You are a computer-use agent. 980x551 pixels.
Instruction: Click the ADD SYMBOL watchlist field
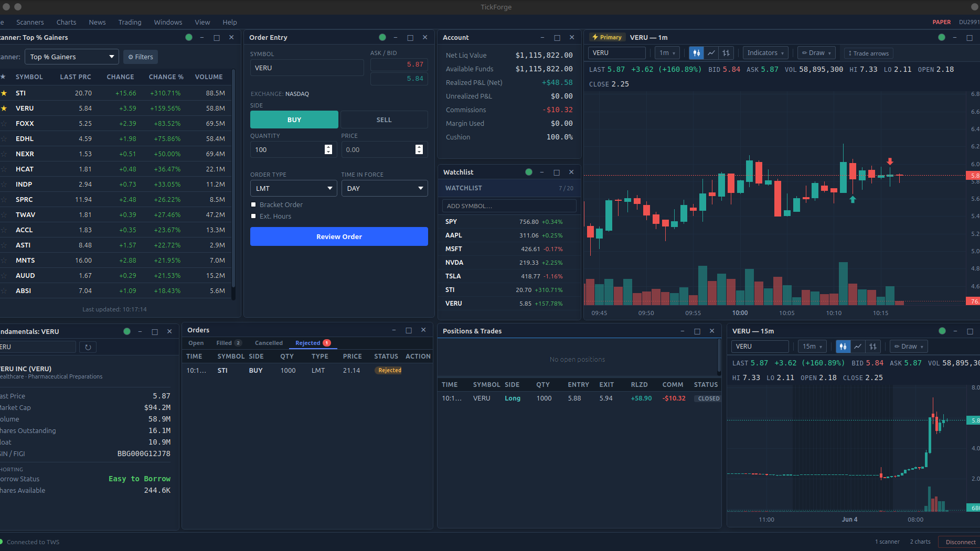coord(509,206)
